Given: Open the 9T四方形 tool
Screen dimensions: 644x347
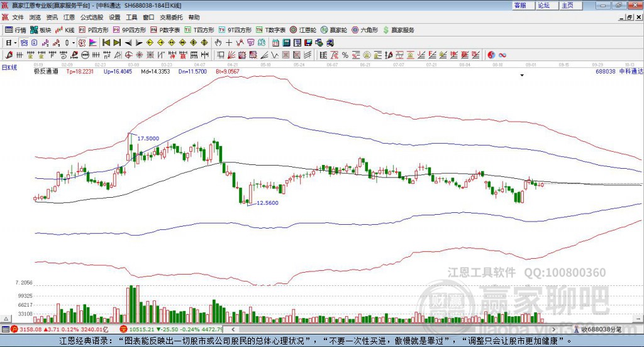Looking at the screenshot, I should click(235, 30).
